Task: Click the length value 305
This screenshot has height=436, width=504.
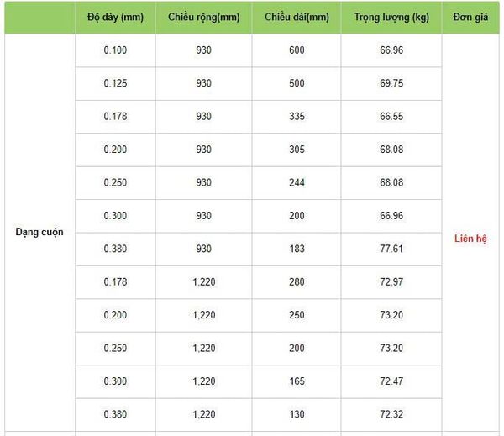Action: (296, 150)
